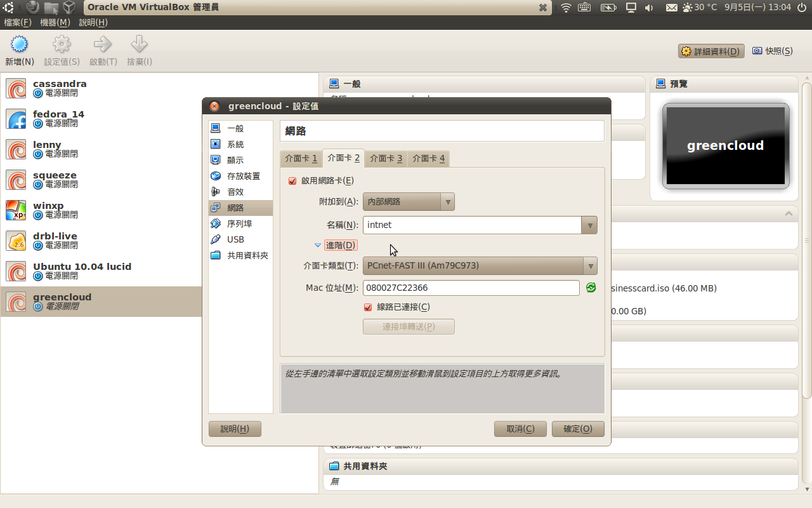Switch to the 介面卡 2 tab
Viewport: 812px width, 508px height.
[x=344, y=157]
